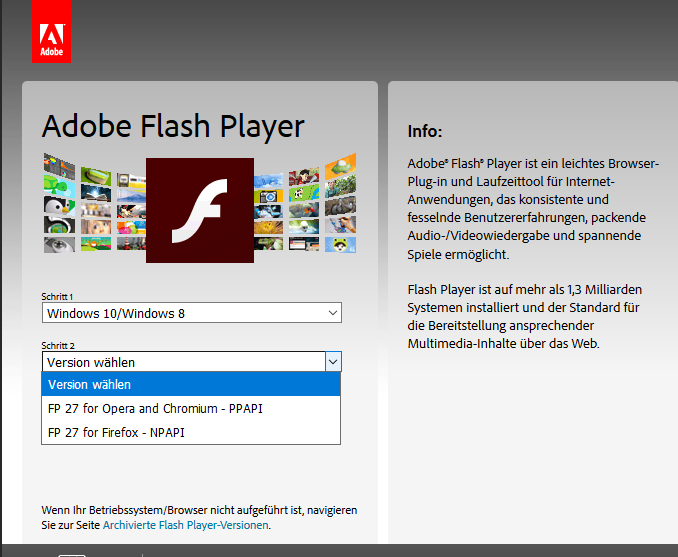The image size is (678, 557).
Task: Click the Schritt 2 dropdown arrow
Action: click(333, 362)
